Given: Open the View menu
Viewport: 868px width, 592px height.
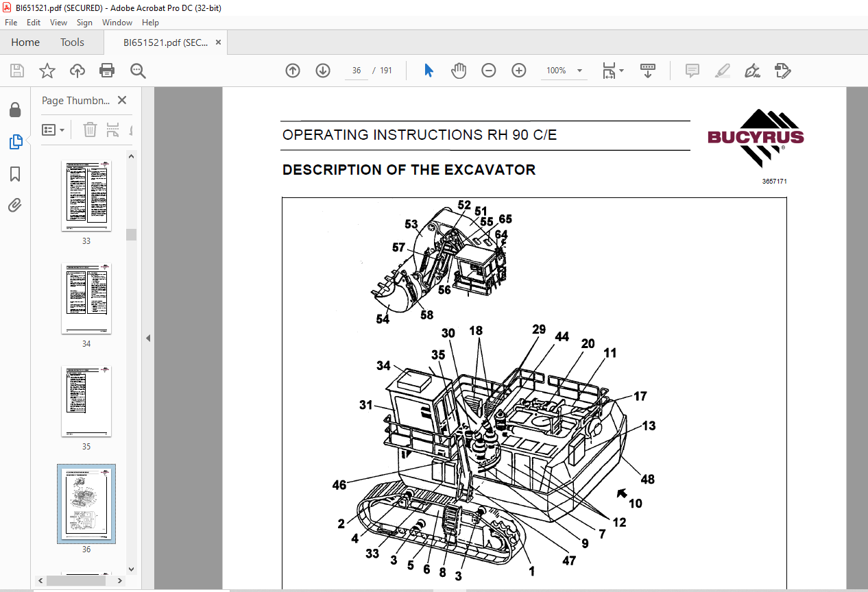Looking at the screenshot, I should pos(59,23).
